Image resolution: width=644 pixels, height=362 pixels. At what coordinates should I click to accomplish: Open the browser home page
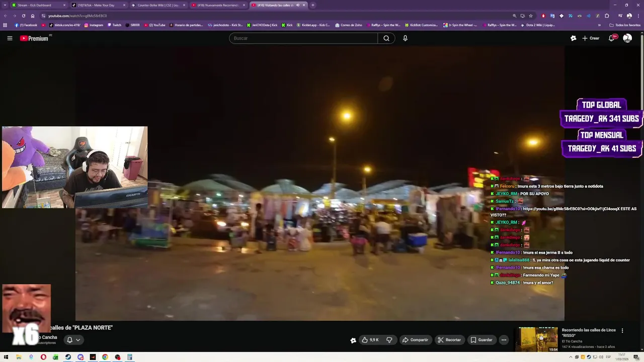[x=33, y=16]
